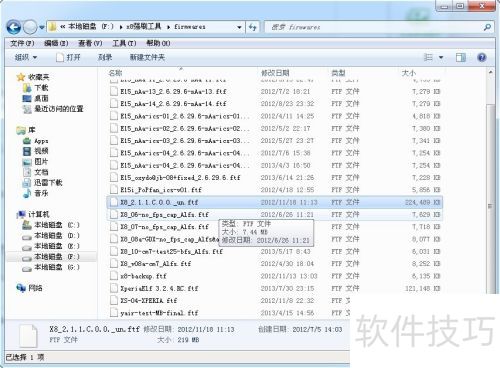The height and width of the screenshot is (368, 500).
Task: Open the 文件(F) menu
Action: [22, 43]
